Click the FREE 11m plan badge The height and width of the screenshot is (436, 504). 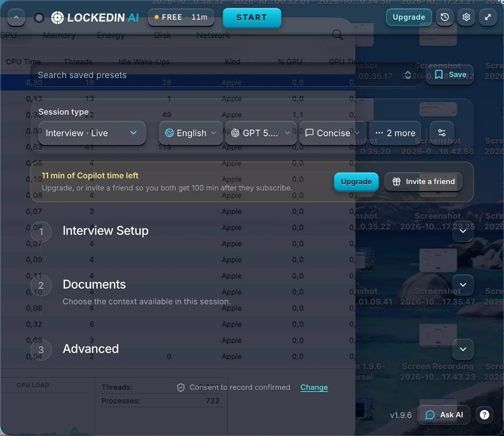(181, 17)
